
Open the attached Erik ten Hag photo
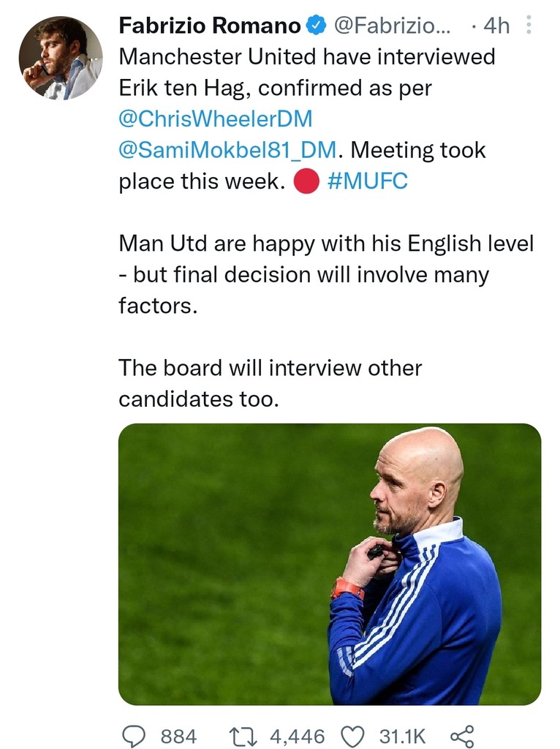point(330,564)
